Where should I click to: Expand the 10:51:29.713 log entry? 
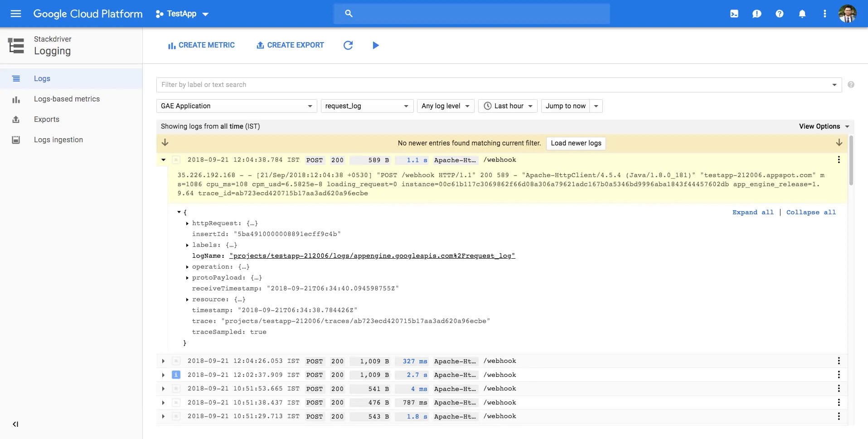pyautogui.click(x=164, y=416)
